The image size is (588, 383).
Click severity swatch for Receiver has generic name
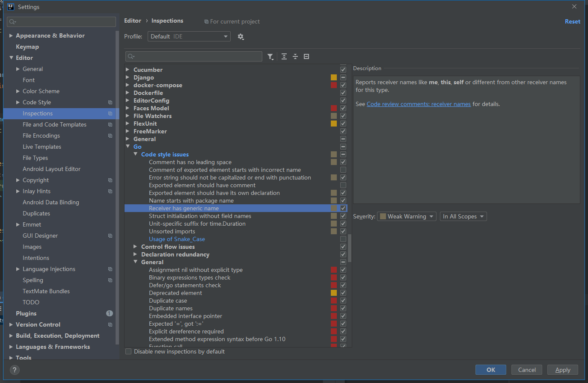(x=334, y=208)
